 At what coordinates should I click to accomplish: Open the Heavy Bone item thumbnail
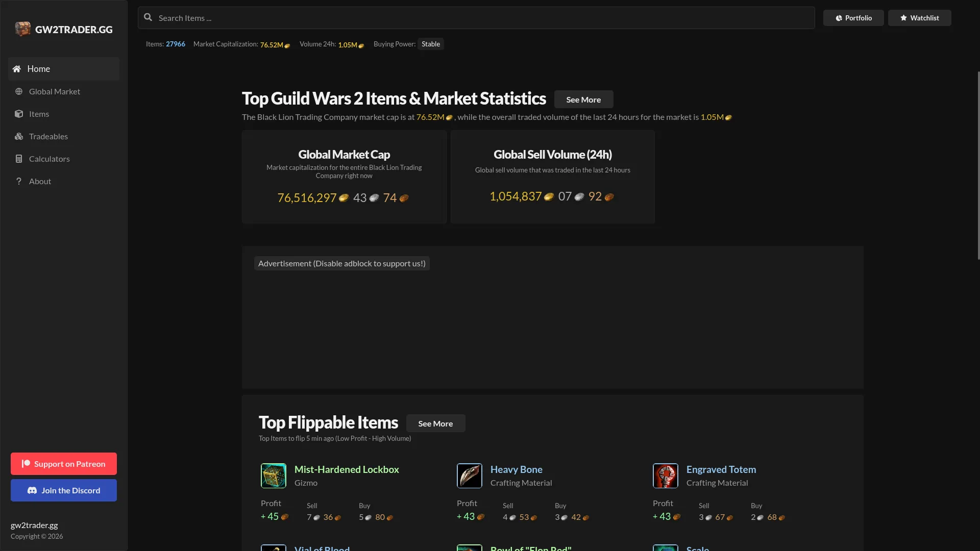[x=470, y=475]
